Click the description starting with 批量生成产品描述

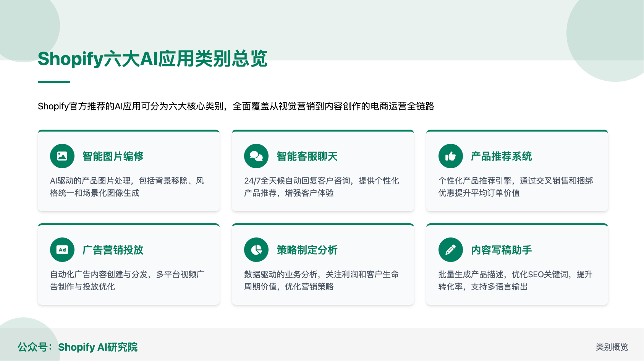(x=516, y=280)
